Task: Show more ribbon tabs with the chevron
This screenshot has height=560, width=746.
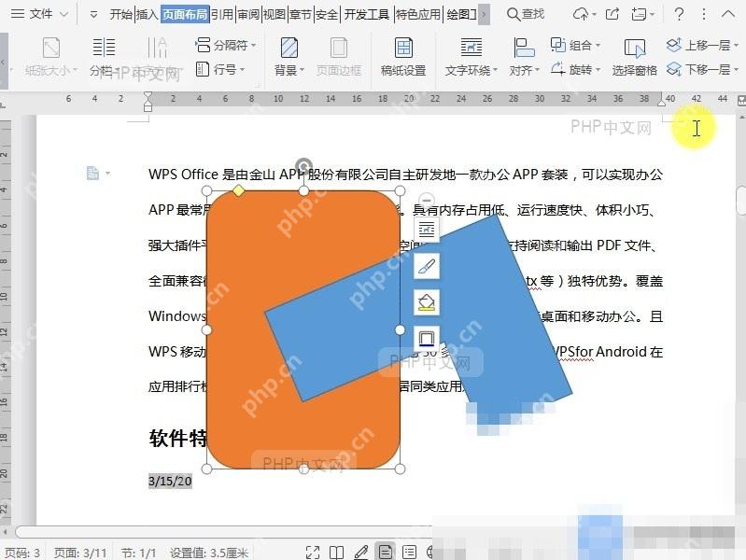Action: click(484, 14)
